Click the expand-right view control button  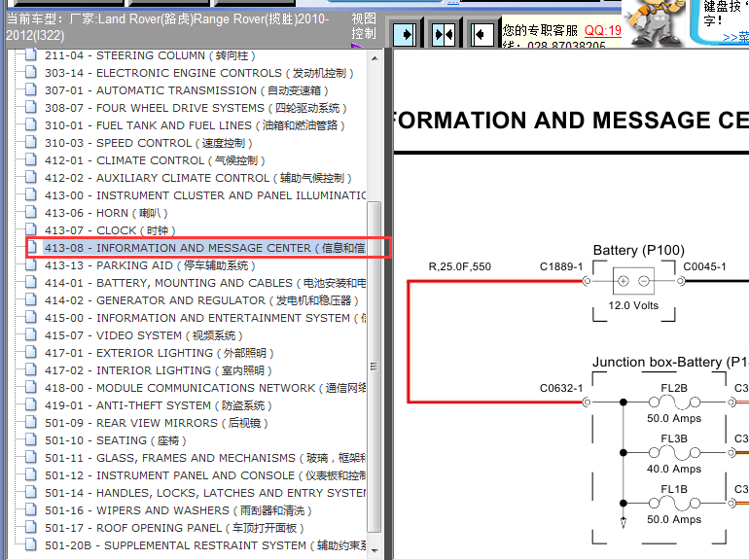[406, 34]
